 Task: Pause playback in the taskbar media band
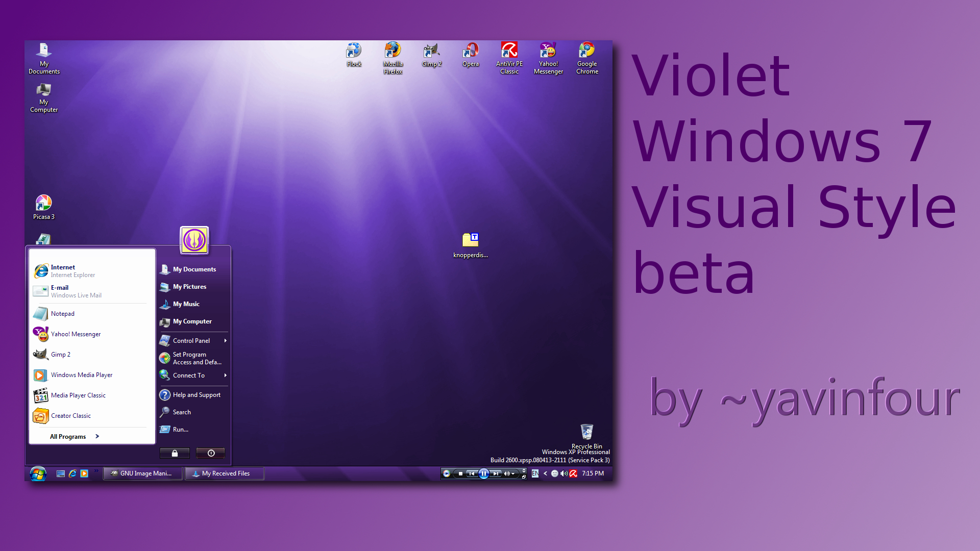pyautogui.click(x=483, y=473)
